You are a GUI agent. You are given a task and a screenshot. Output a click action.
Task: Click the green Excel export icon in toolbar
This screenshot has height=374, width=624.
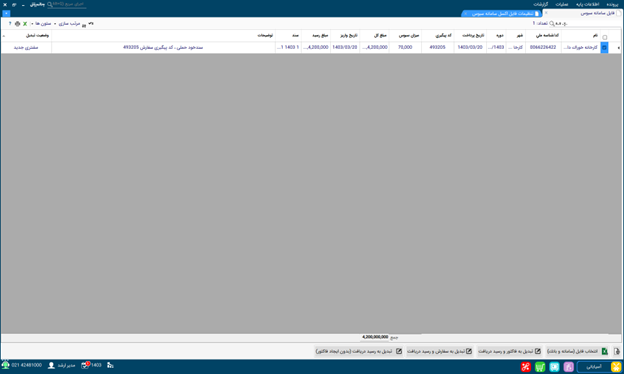click(x=25, y=24)
